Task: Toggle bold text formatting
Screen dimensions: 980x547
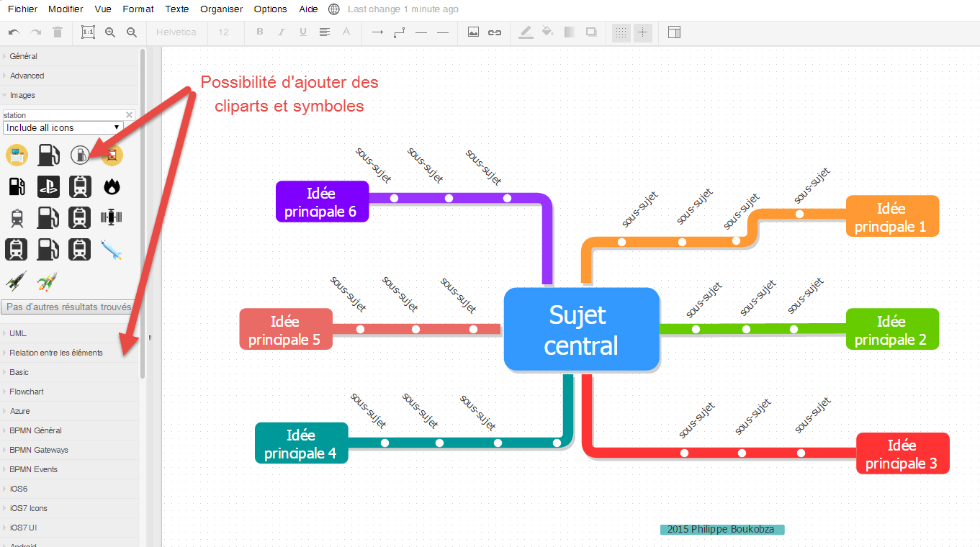Action: click(259, 32)
